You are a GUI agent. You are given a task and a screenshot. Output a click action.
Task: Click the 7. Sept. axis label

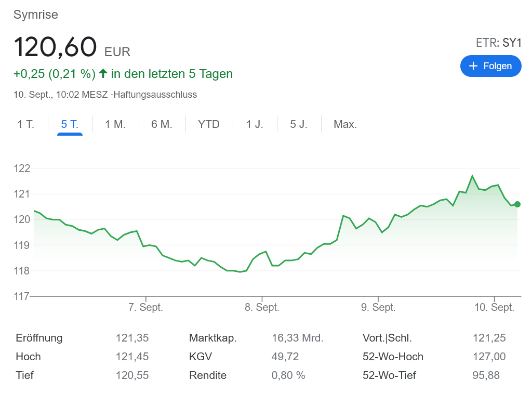(x=145, y=308)
